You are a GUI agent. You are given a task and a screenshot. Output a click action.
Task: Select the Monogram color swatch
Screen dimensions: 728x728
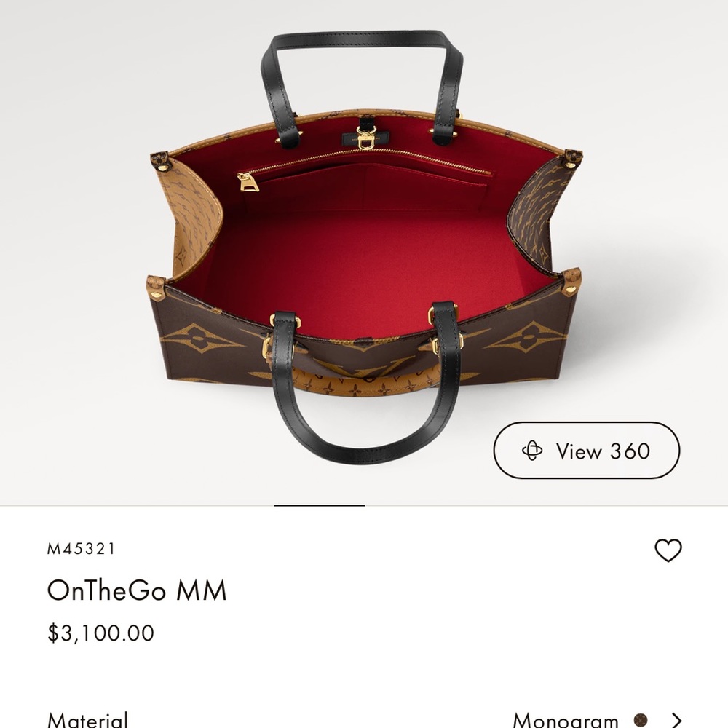click(641, 720)
